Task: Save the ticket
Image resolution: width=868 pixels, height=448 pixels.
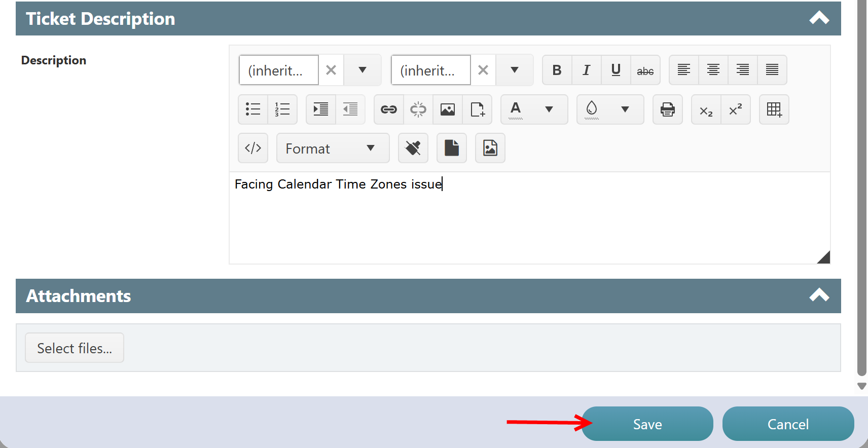Action: click(x=647, y=424)
